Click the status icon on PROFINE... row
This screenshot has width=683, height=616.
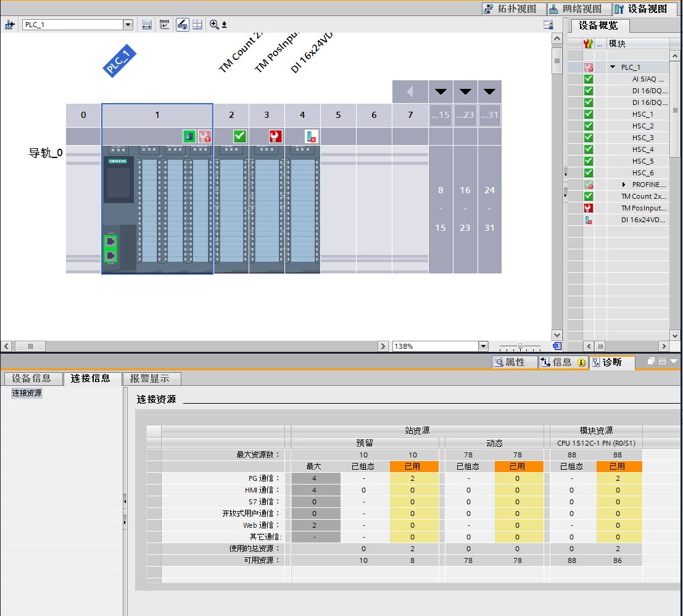(589, 185)
